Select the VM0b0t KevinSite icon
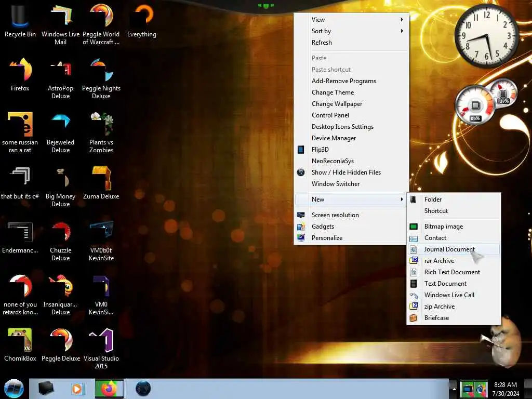Screen dimensions: 532x399 click(x=101, y=241)
